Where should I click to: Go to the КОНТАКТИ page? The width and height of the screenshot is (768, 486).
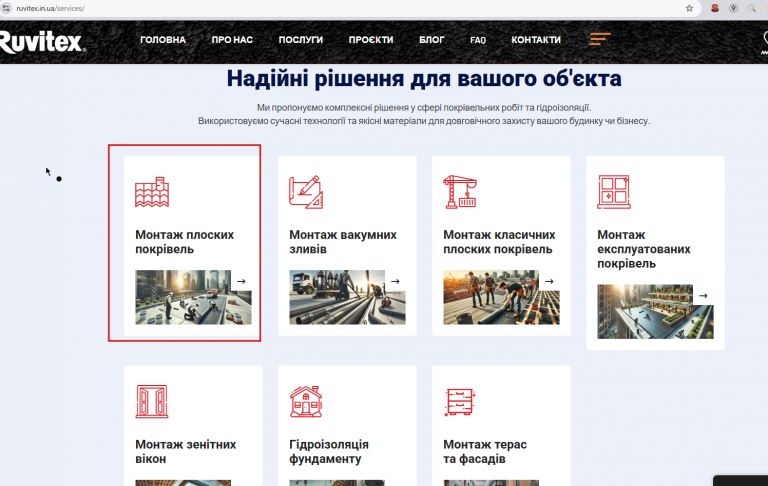click(536, 40)
